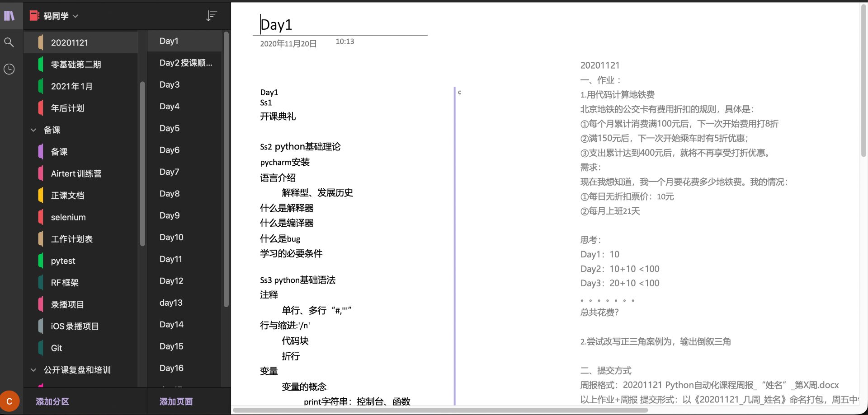This screenshot has height=415, width=868.
Task: Select the selenium section
Action: [x=81, y=217]
